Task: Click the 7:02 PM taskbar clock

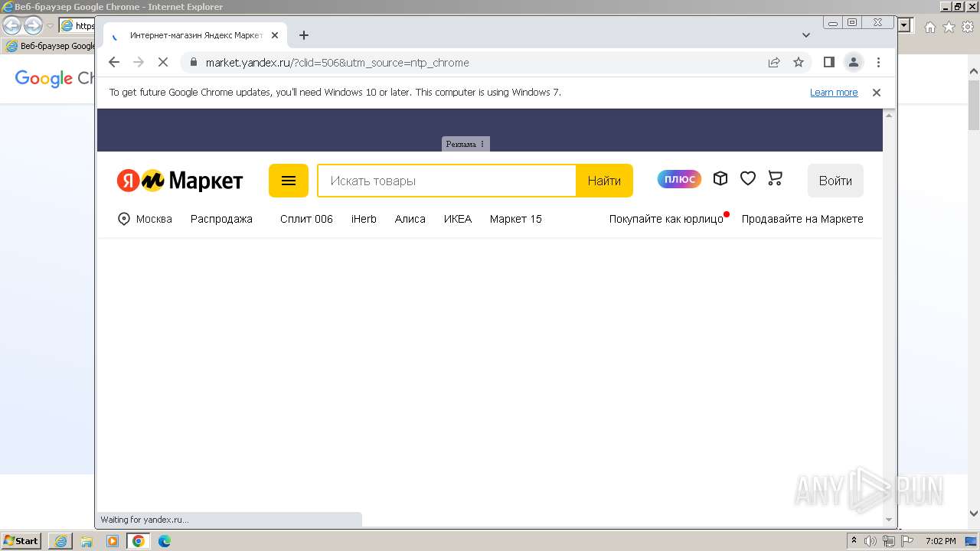Action: [940, 541]
